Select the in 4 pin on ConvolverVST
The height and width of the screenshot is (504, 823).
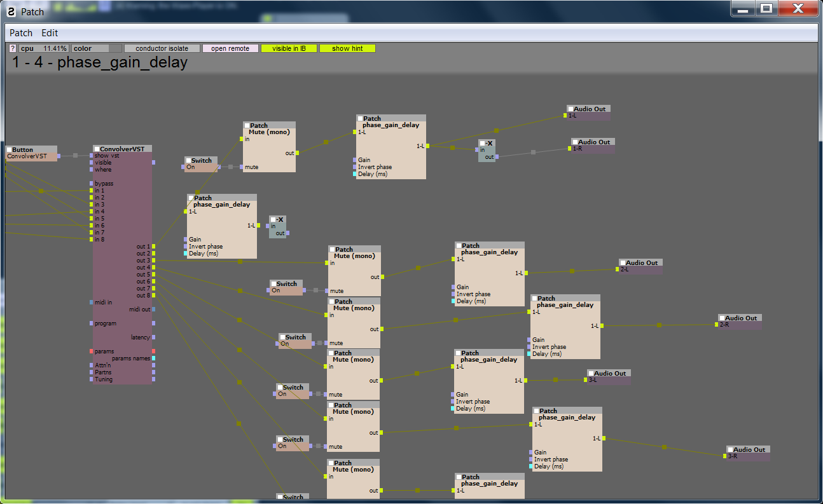[x=91, y=212]
